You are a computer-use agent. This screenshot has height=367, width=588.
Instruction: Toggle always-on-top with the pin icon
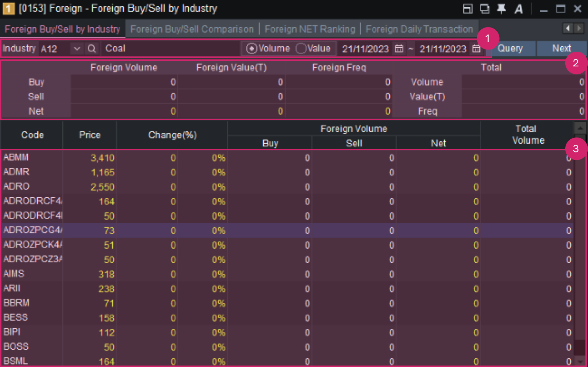(x=502, y=8)
